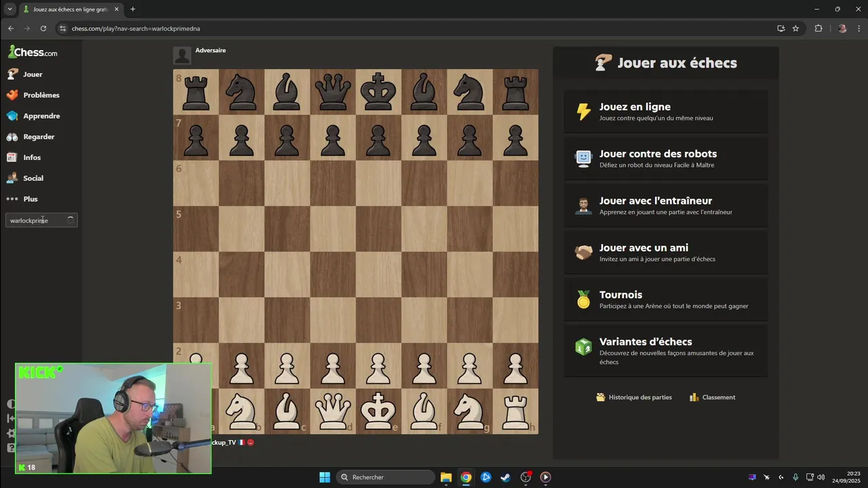The image size is (868, 488).
Task: Select Jouer avec un ami
Action: (x=666, y=252)
